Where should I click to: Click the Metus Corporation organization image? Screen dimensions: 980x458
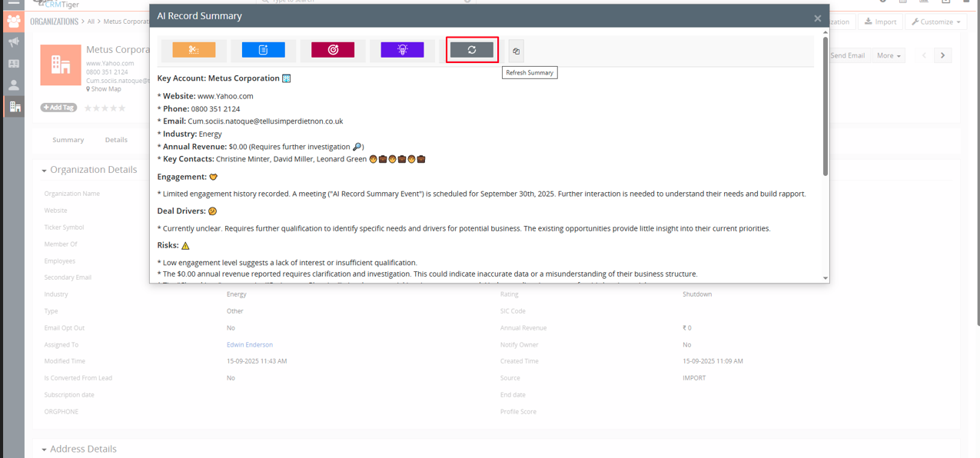[61, 65]
